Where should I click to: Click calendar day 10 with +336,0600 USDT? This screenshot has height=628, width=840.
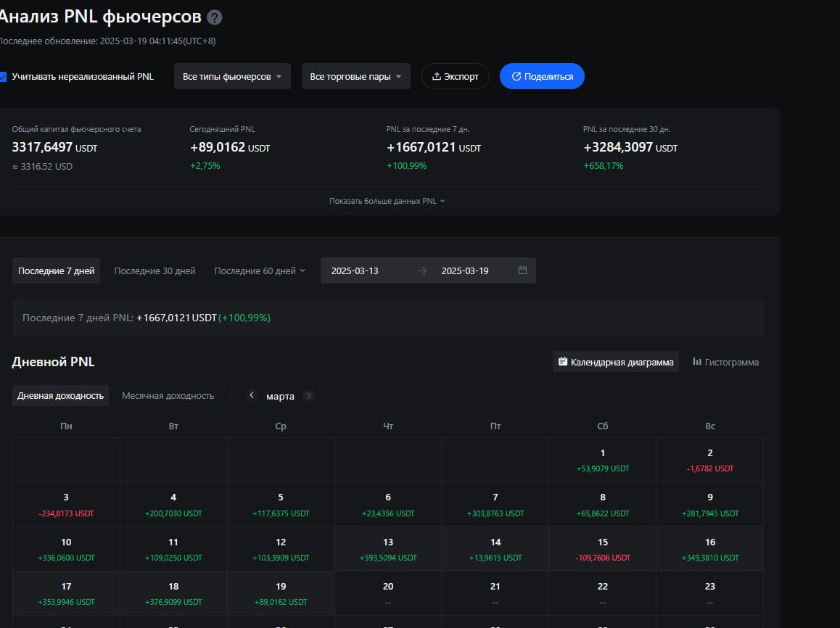pyautogui.click(x=67, y=549)
